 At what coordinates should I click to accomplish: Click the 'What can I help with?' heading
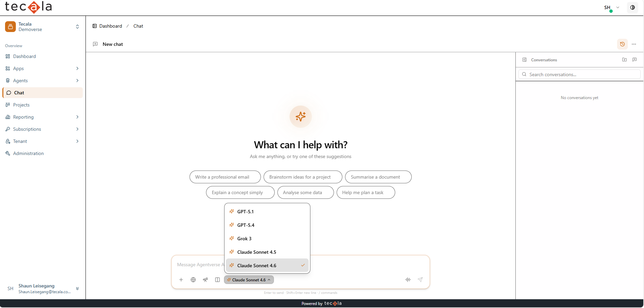[x=301, y=145]
